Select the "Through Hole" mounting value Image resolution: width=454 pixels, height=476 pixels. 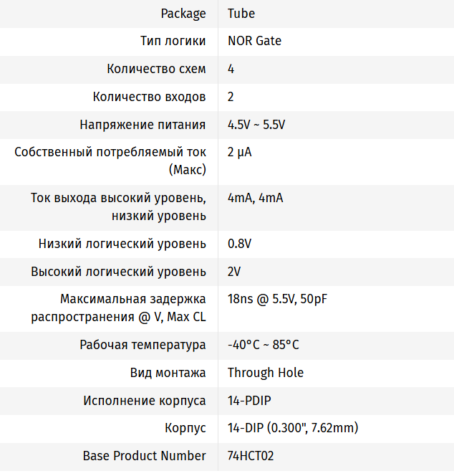point(265,373)
